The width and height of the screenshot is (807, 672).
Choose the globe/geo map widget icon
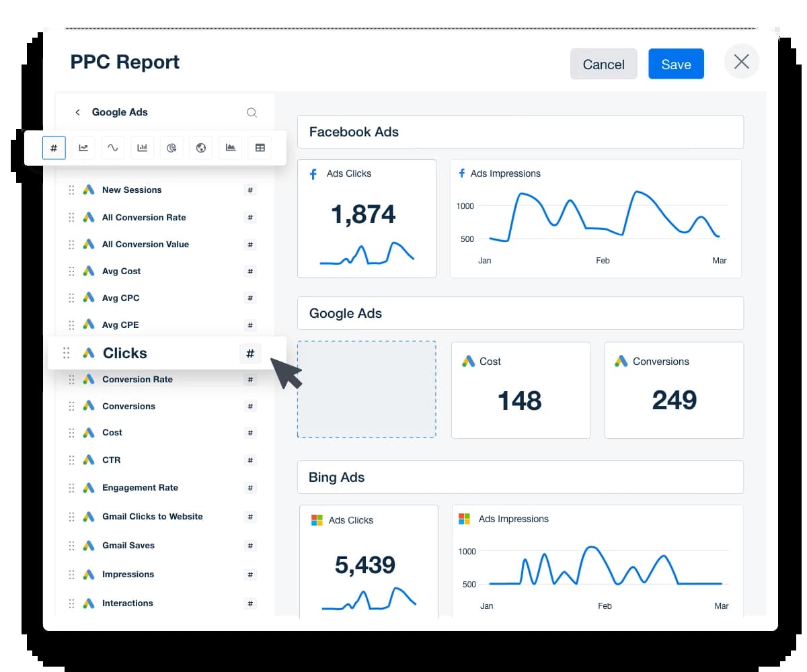pyautogui.click(x=200, y=148)
